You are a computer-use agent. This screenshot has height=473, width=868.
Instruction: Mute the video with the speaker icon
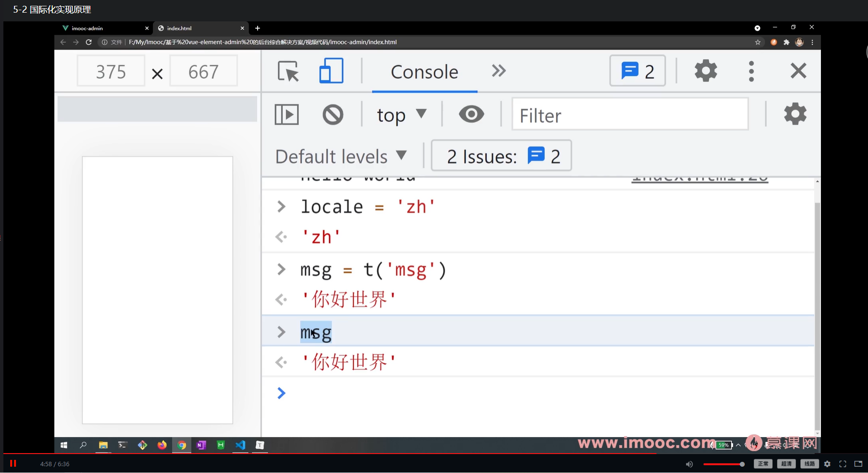689,464
